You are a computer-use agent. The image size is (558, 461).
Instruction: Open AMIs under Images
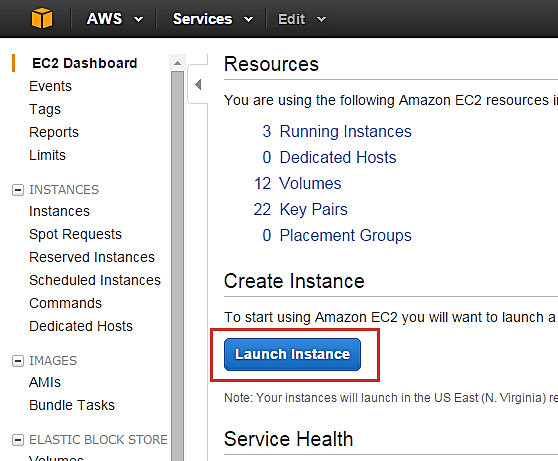point(45,382)
